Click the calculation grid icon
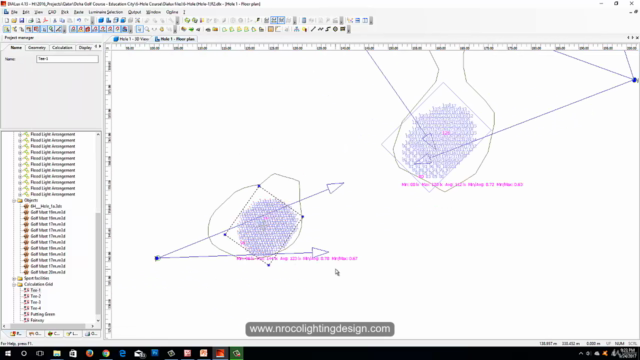Viewport: 640px width, 360px height. [x=271, y=29]
